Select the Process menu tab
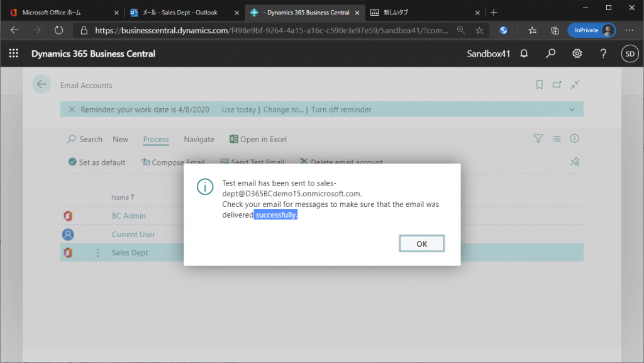The image size is (644, 363). click(x=156, y=139)
